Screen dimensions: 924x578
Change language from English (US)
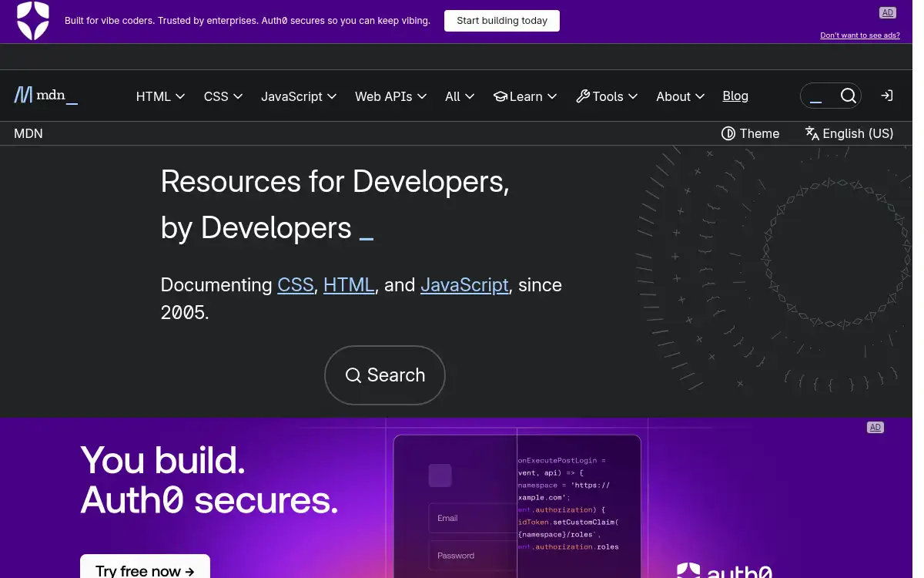(x=849, y=133)
